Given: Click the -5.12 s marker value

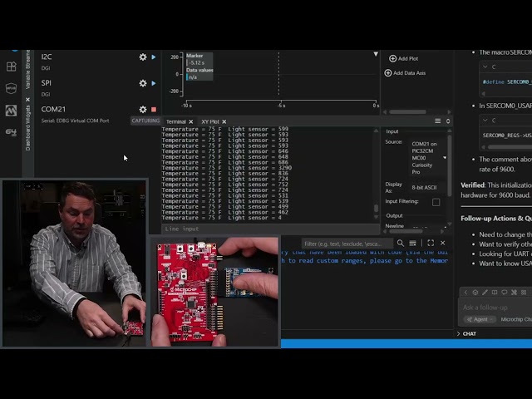Looking at the screenshot, I should coord(197,63).
